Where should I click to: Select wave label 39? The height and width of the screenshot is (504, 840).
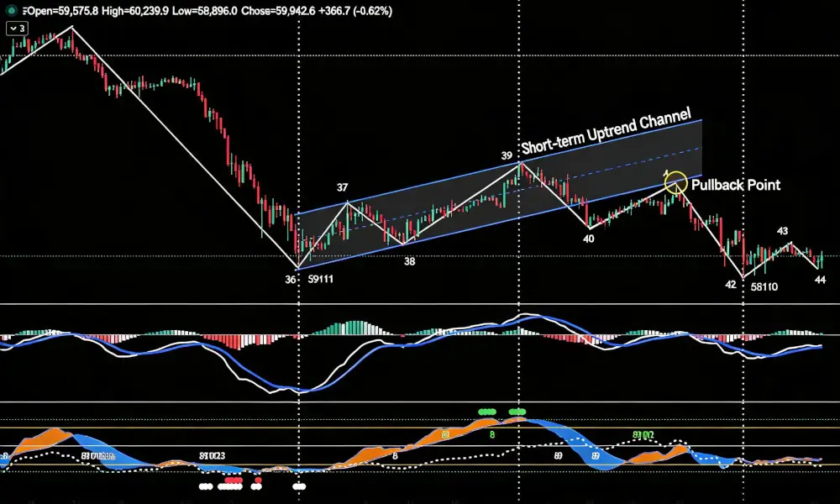click(x=507, y=156)
